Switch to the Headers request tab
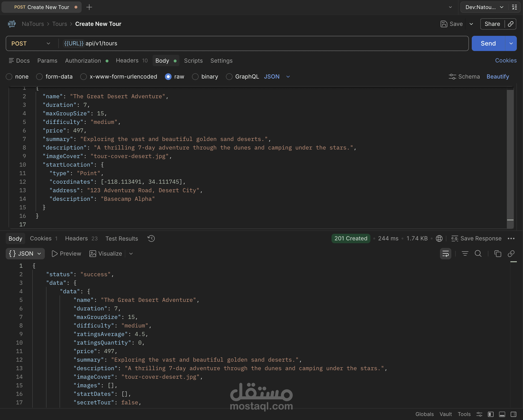This screenshot has height=420, width=523. (x=127, y=61)
